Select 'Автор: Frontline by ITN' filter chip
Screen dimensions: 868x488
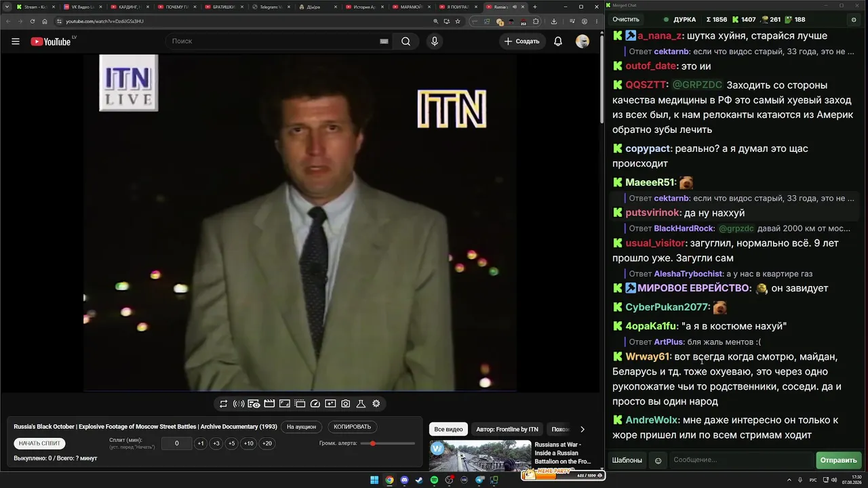(507, 429)
